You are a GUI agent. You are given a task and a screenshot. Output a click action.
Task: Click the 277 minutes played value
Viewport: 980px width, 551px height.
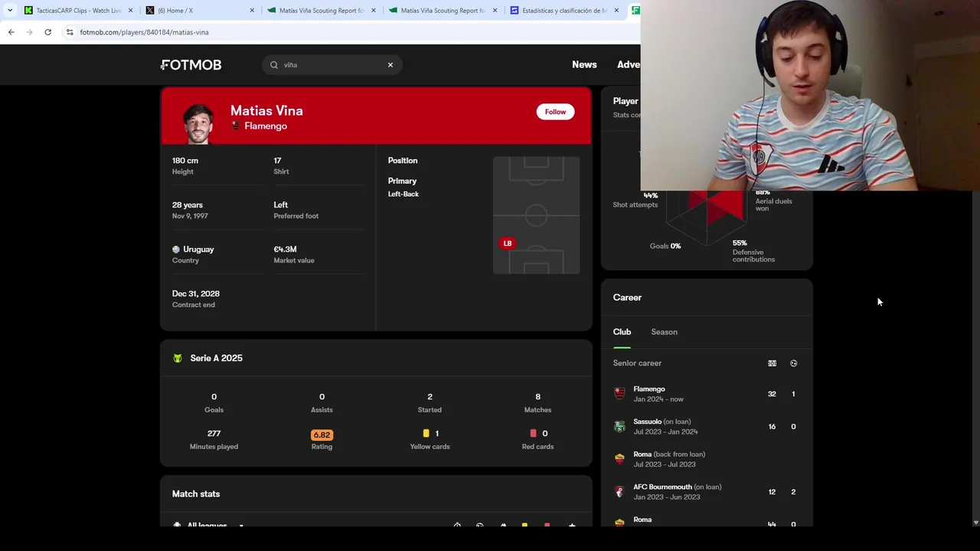[x=214, y=433]
